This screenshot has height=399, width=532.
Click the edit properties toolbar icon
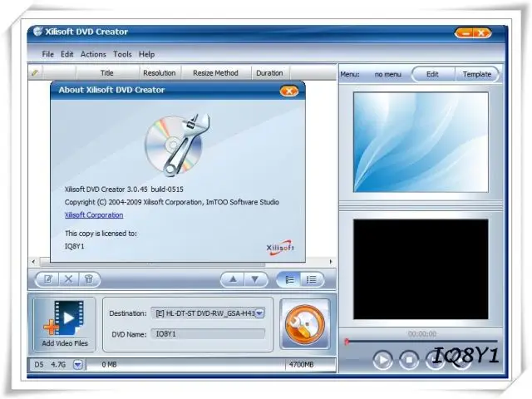(x=48, y=279)
